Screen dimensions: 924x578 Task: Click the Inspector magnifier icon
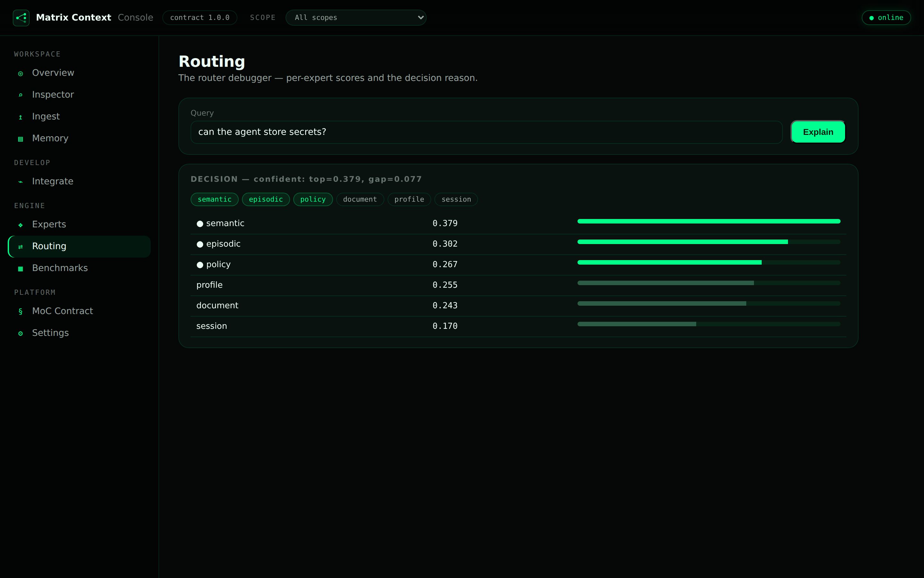tap(21, 95)
